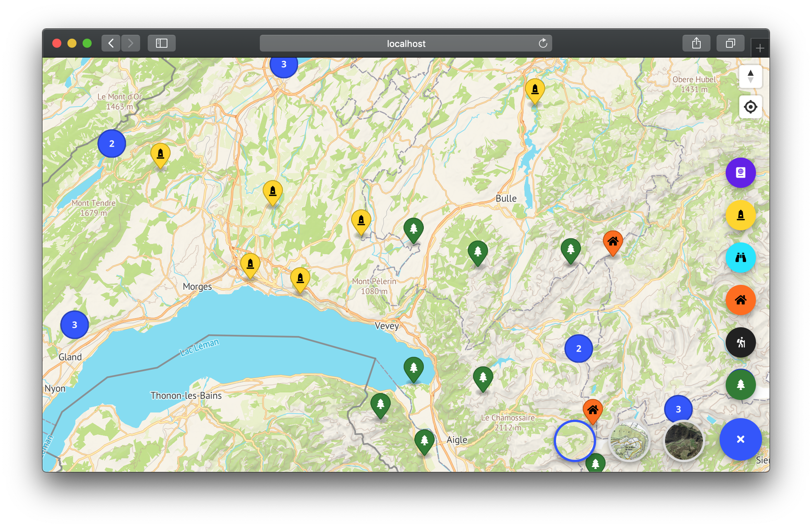Select the blue-outlined terrain basemap thumbnail
Image resolution: width=812 pixels, height=528 pixels.
(x=575, y=441)
